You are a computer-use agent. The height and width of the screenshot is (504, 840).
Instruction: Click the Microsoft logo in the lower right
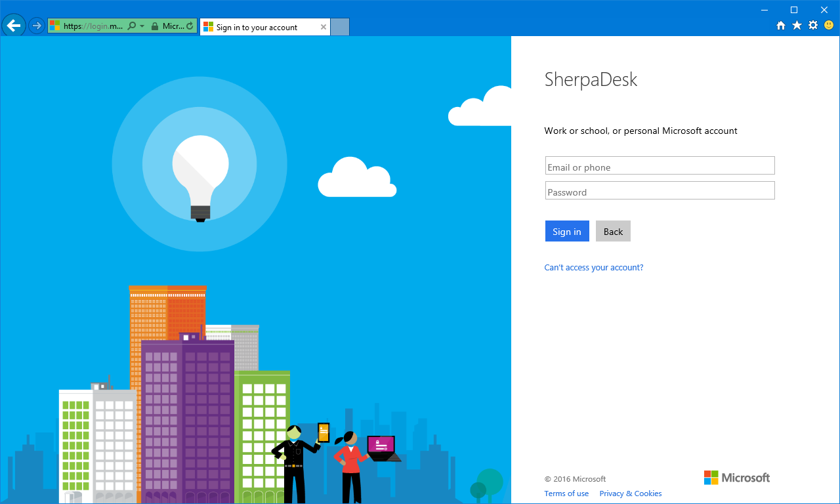[x=736, y=478]
